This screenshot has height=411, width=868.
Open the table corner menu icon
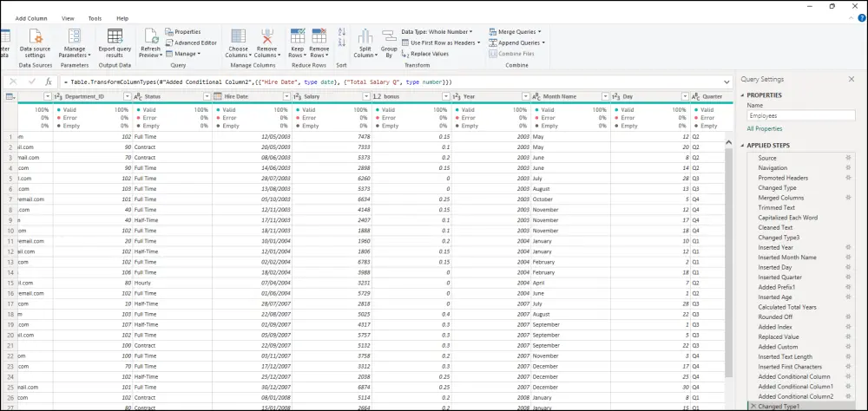click(10, 96)
